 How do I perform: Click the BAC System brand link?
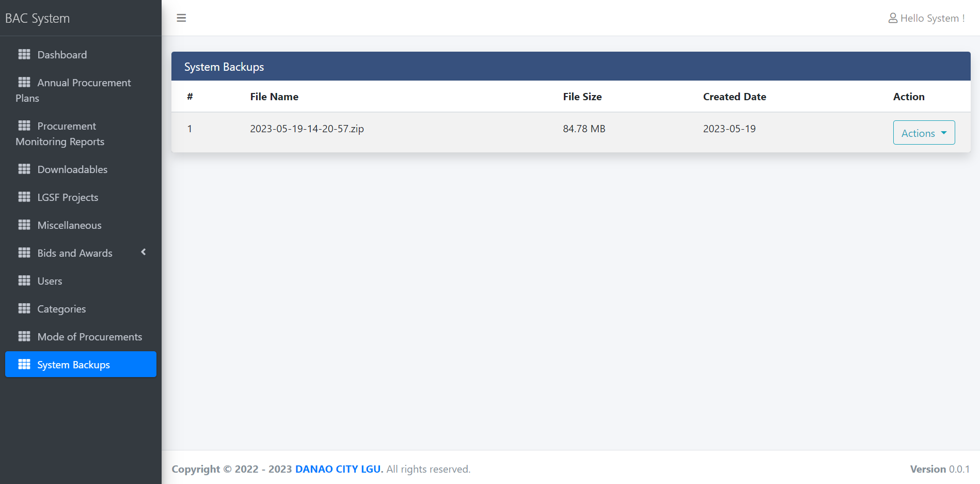37,18
